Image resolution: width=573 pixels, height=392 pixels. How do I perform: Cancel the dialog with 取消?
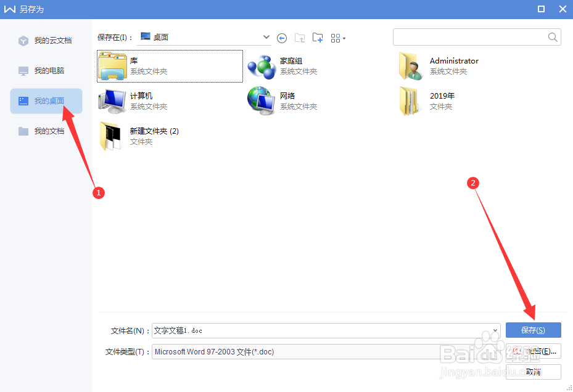click(533, 372)
